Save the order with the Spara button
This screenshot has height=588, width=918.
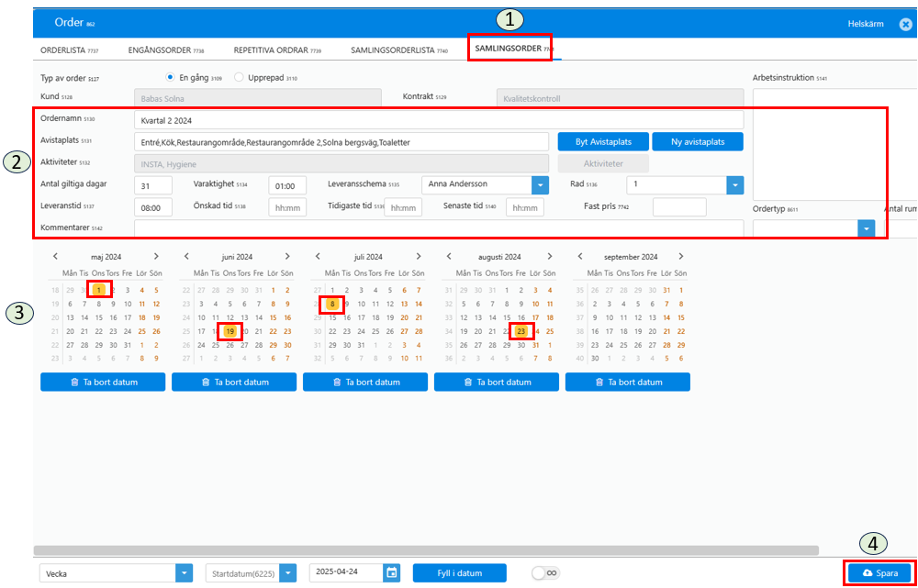pos(879,572)
